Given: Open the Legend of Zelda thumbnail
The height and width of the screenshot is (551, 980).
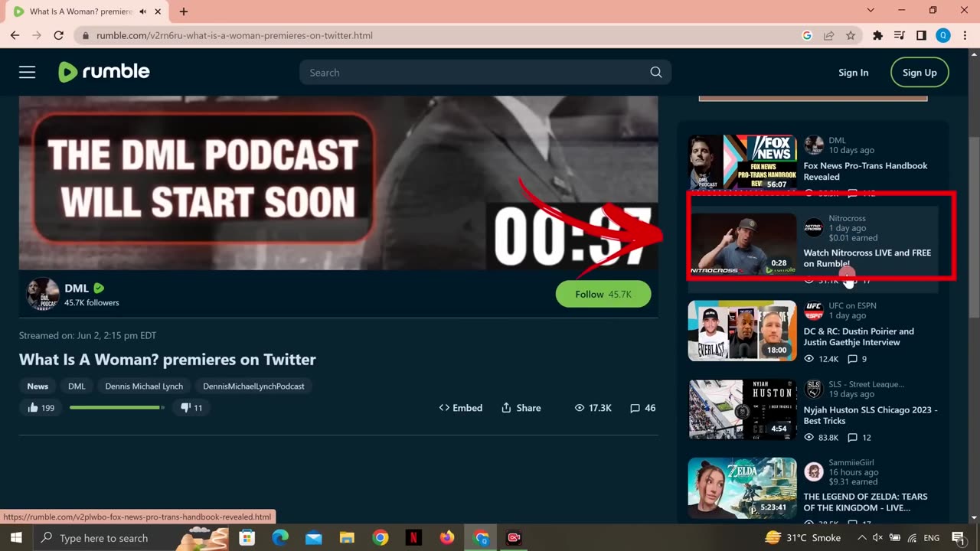Looking at the screenshot, I should coord(742,488).
